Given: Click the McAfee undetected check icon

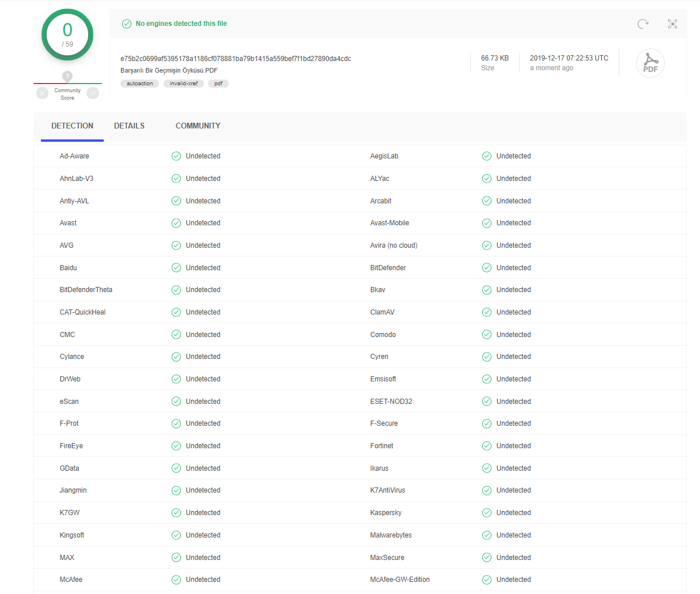Looking at the screenshot, I should tap(176, 580).
